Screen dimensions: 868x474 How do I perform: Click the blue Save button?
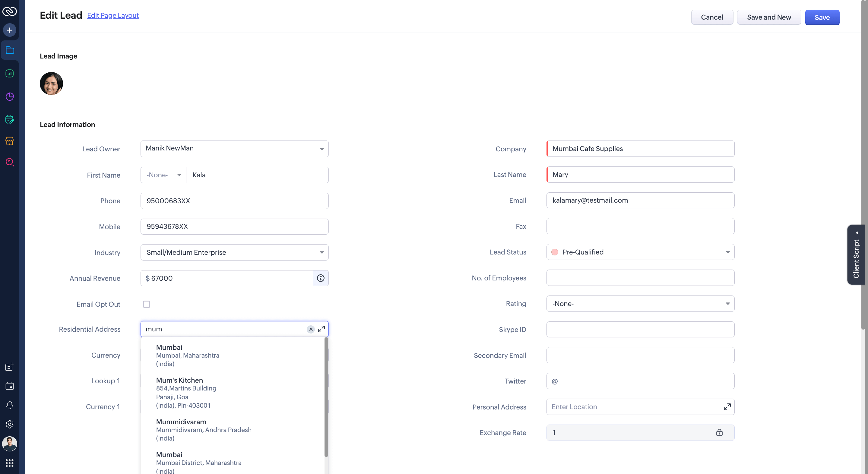[822, 17]
